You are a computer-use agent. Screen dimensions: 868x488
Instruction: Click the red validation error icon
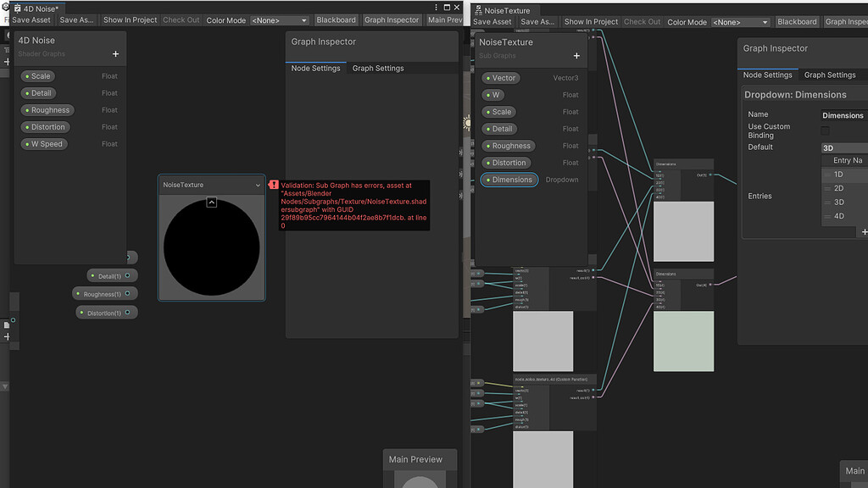click(x=272, y=182)
